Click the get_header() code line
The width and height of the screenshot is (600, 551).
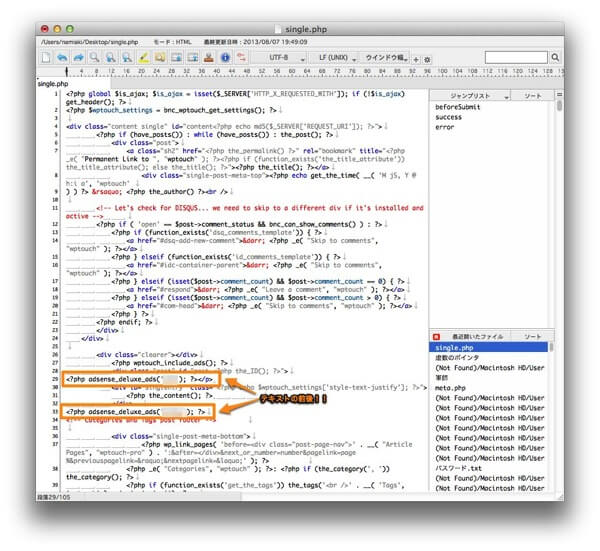pyautogui.click(x=96, y=102)
